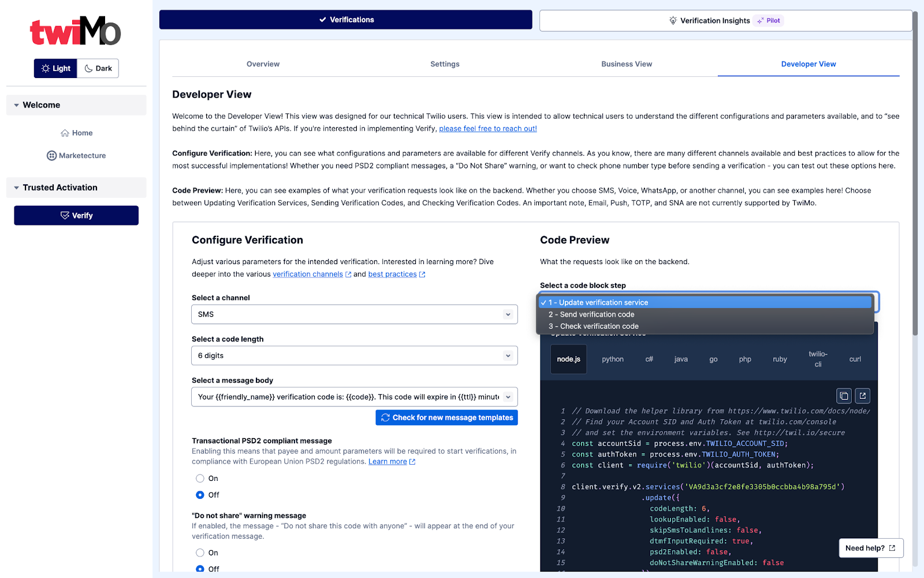The width and height of the screenshot is (924, 578).
Task: Open code snippet in new window
Action: (863, 396)
